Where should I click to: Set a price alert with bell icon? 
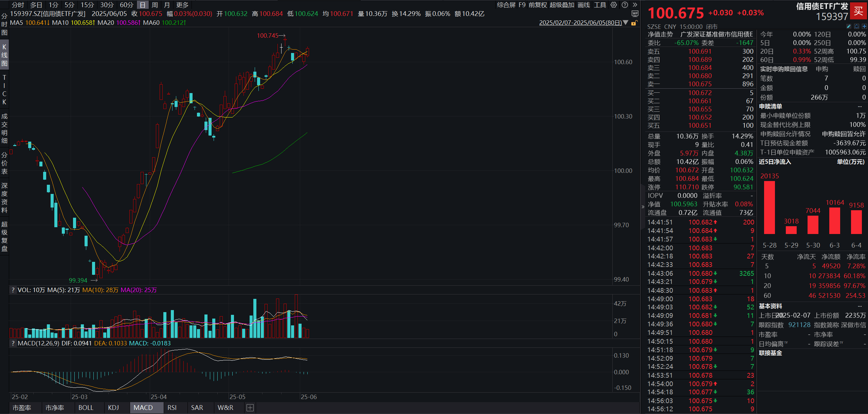856,26
